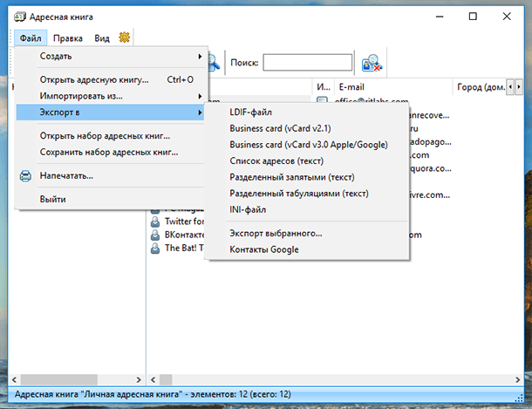Export as Разделенный табуляциями (текст)

[x=307, y=194]
